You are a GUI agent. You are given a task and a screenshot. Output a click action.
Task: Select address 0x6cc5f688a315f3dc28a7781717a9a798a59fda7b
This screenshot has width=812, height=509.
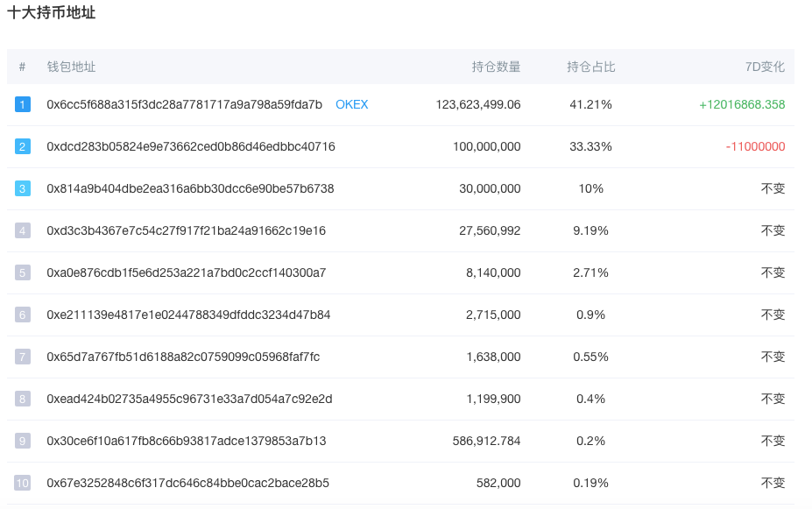(x=184, y=104)
